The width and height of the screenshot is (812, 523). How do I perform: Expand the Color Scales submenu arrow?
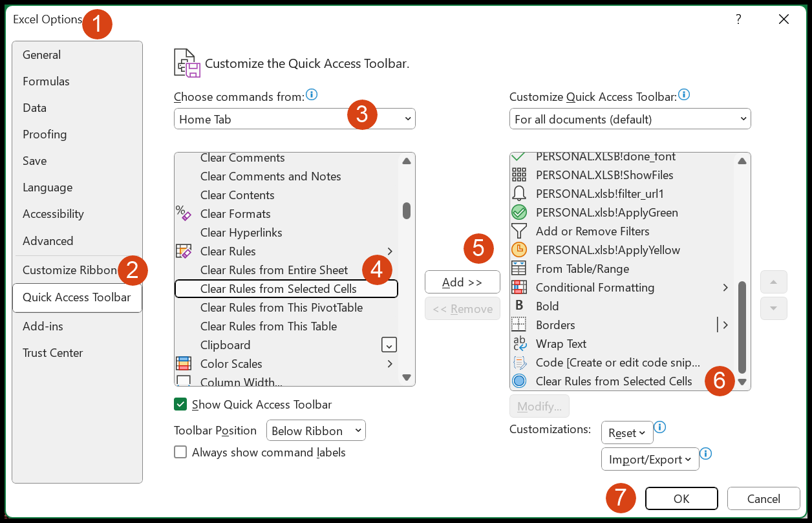click(x=390, y=363)
